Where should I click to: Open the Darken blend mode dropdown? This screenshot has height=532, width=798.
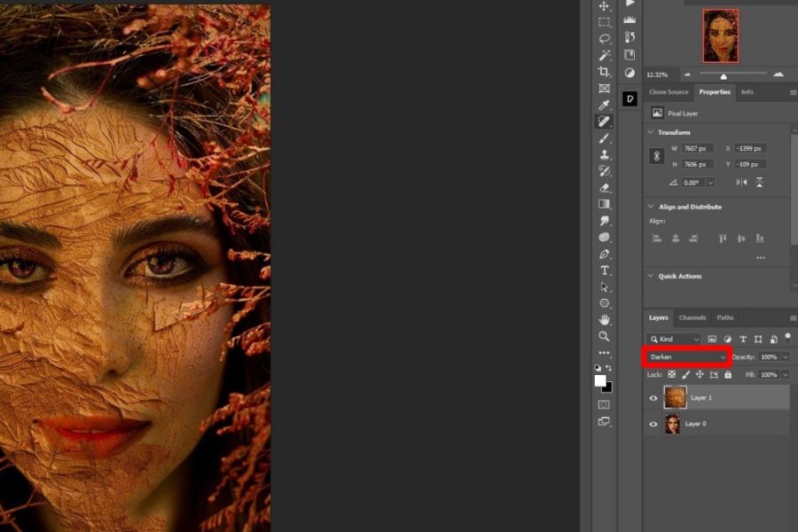pyautogui.click(x=687, y=357)
